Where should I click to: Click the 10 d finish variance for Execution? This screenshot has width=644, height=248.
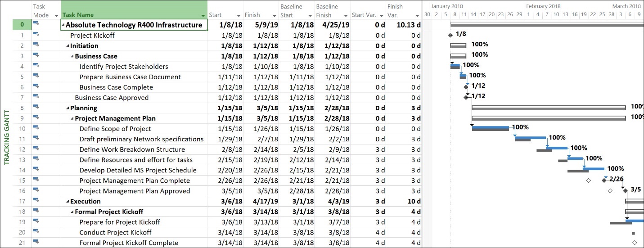[404, 201]
